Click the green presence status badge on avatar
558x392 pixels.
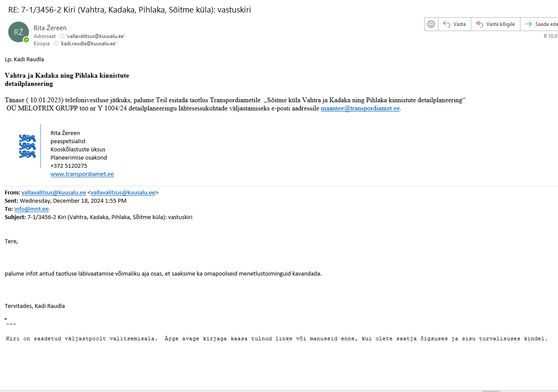pyautogui.click(x=26, y=39)
